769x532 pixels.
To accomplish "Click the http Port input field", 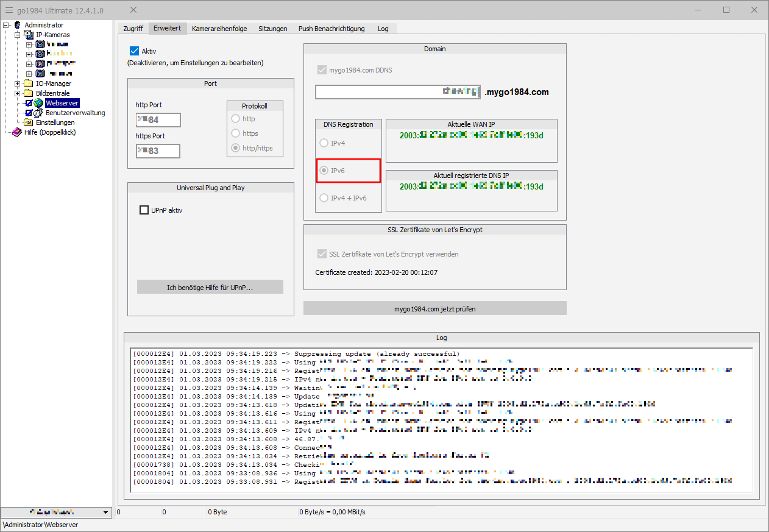I will pyautogui.click(x=158, y=120).
